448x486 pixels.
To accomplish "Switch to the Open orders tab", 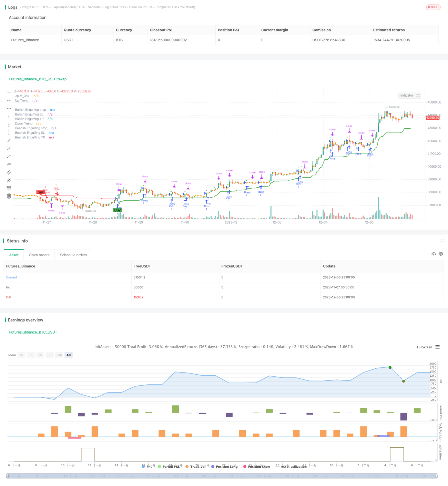I will (x=39, y=255).
